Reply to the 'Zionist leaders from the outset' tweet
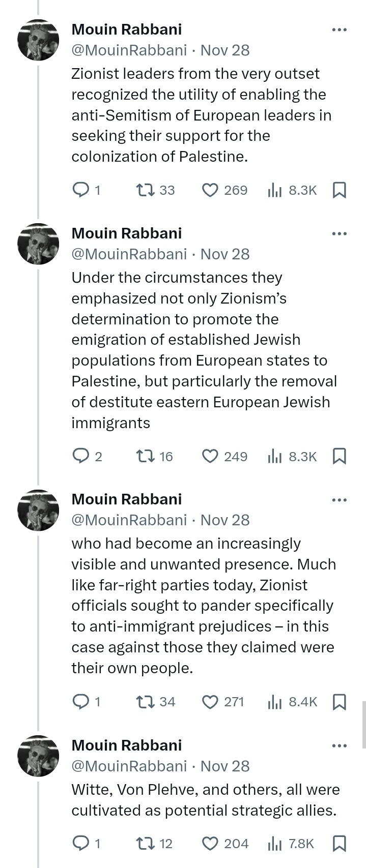Viewport: 366px width, 868px height. click(x=81, y=190)
